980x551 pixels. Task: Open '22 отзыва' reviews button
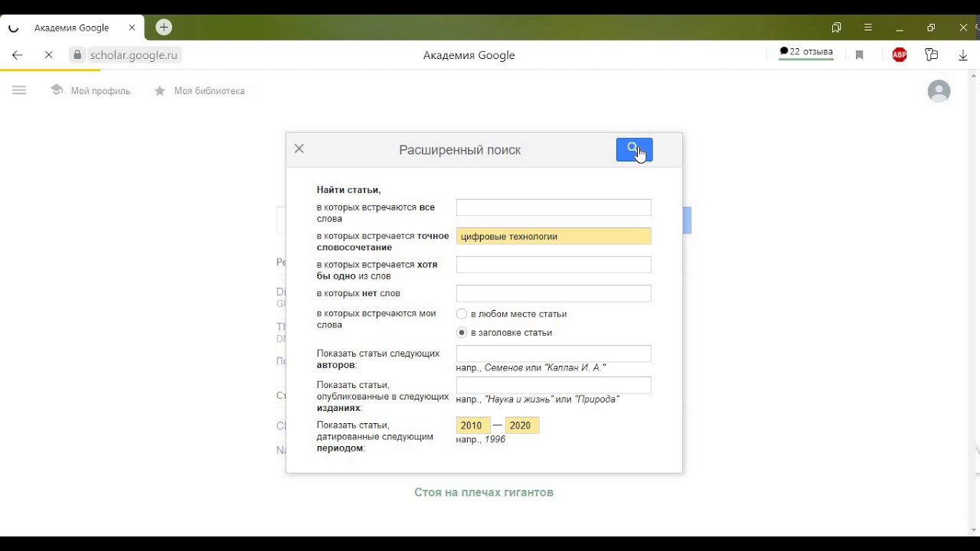point(806,52)
